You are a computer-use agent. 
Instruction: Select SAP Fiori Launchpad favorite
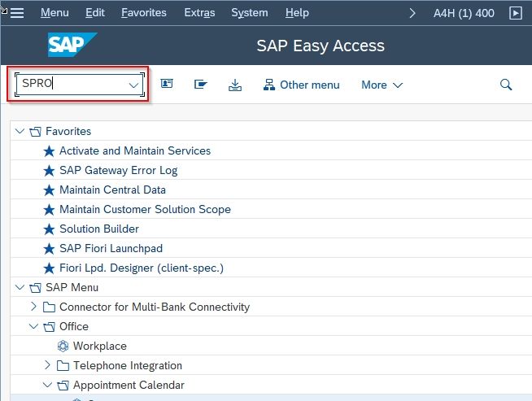(111, 248)
